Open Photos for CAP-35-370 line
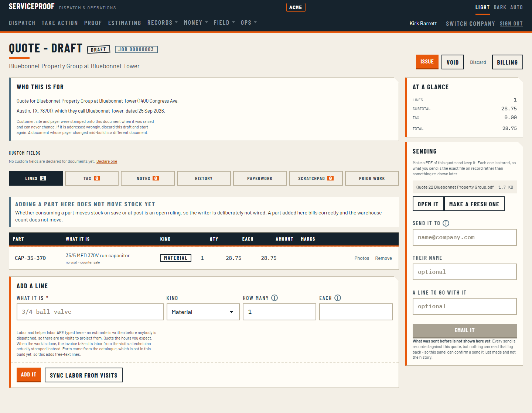Image resolution: width=532 pixels, height=413 pixels. [x=362, y=258]
